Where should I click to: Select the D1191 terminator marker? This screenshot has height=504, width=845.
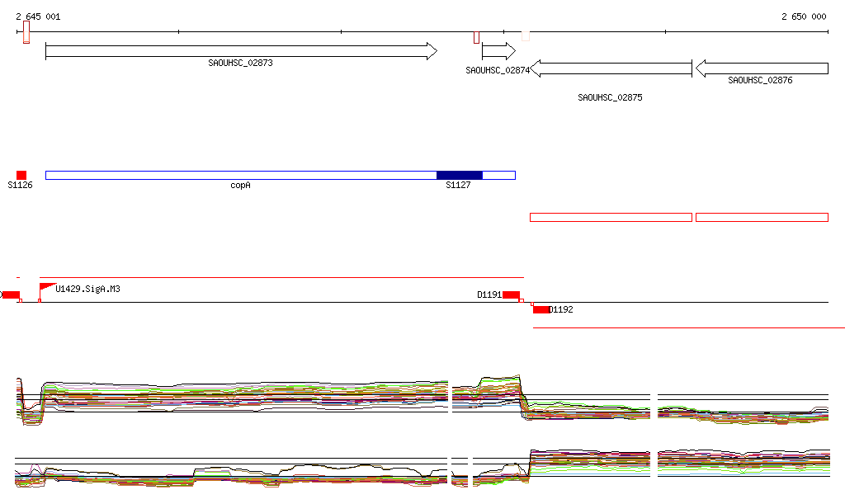[512, 294]
